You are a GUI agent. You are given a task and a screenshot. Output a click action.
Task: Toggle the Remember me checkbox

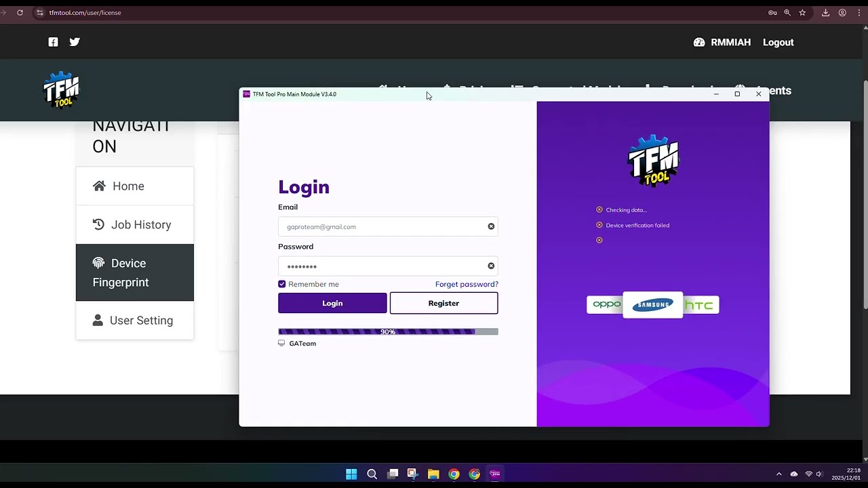pos(282,284)
